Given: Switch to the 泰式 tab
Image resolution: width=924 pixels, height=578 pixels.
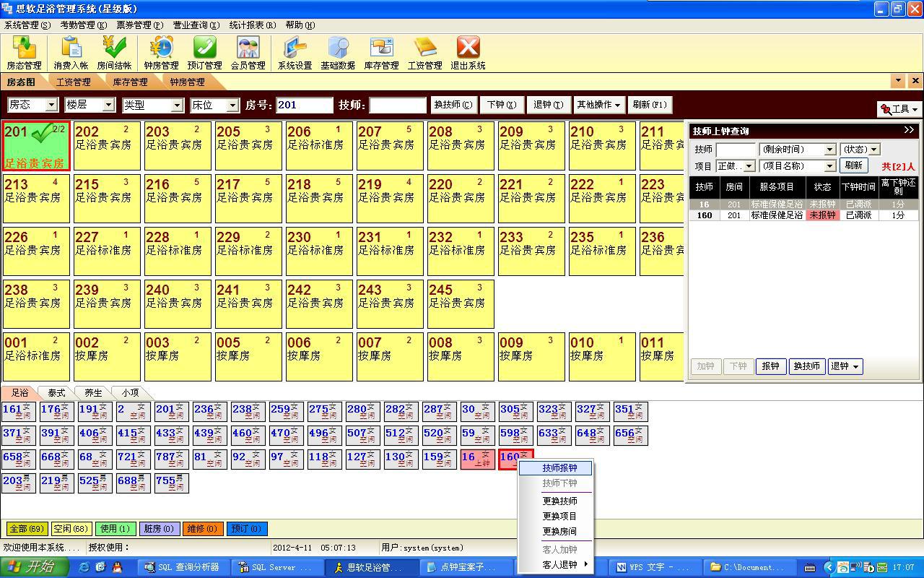Looking at the screenshot, I should click(x=56, y=393).
